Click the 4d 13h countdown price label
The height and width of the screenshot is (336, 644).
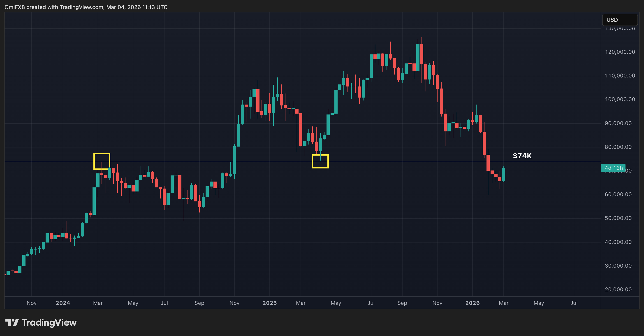[613, 168]
